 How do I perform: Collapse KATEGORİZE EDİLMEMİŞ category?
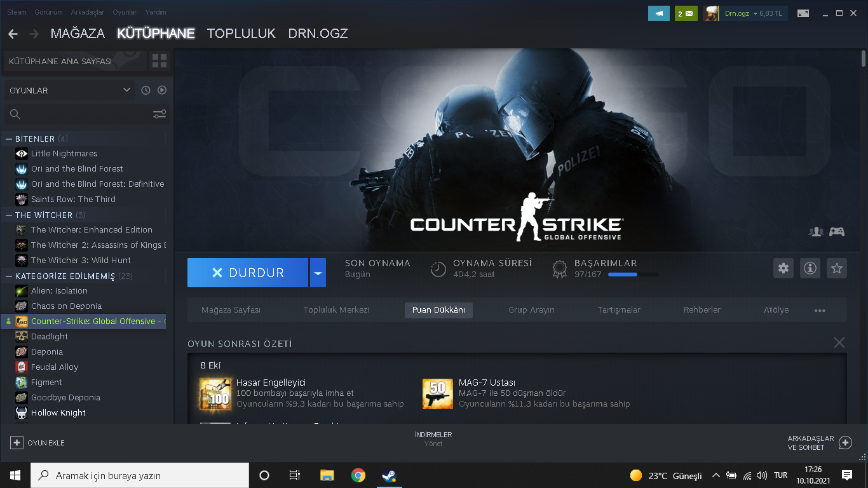pyautogui.click(x=9, y=276)
